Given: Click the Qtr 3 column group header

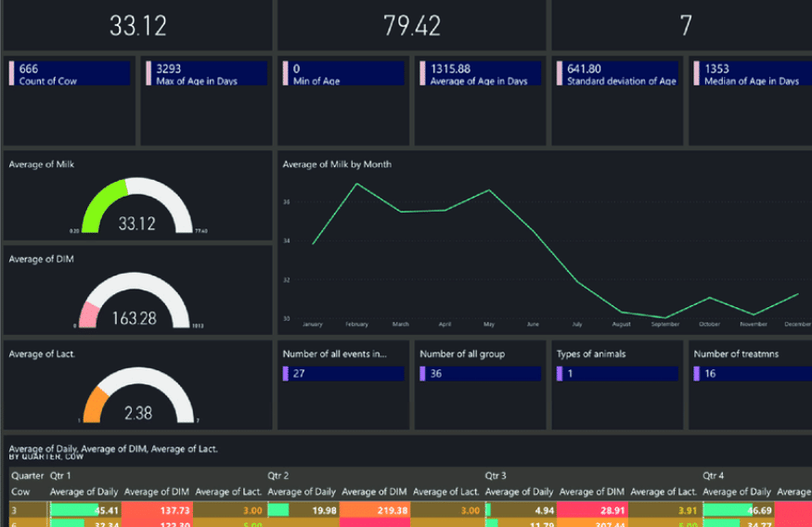Looking at the screenshot, I should [x=496, y=476].
